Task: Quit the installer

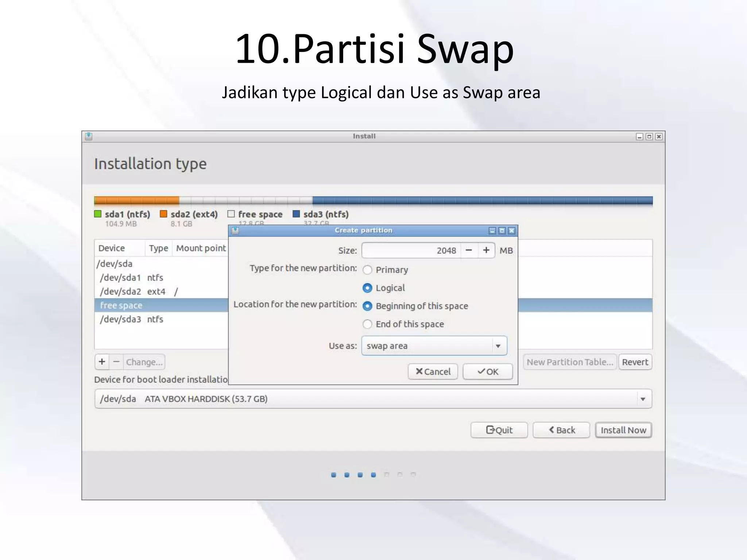Action: pyautogui.click(x=499, y=430)
